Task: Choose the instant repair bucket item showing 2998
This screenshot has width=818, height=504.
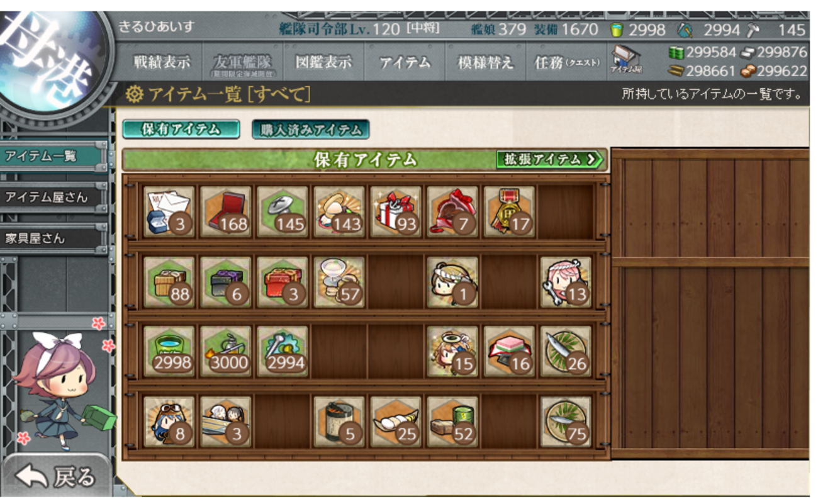Action: [169, 351]
